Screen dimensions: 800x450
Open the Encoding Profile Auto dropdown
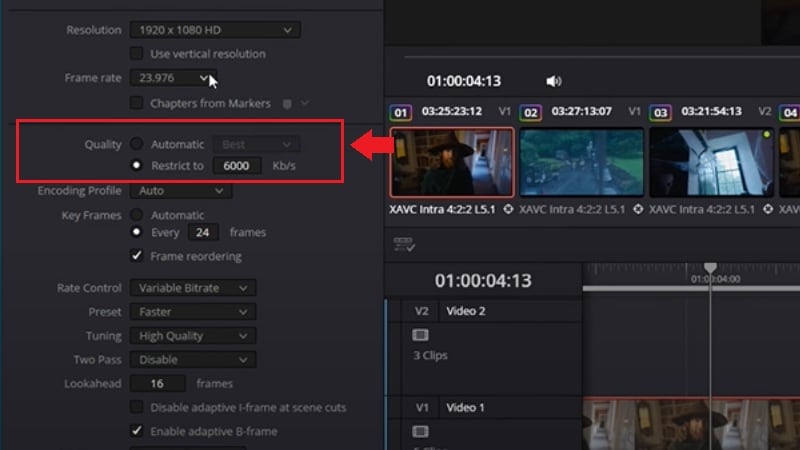click(181, 191)
